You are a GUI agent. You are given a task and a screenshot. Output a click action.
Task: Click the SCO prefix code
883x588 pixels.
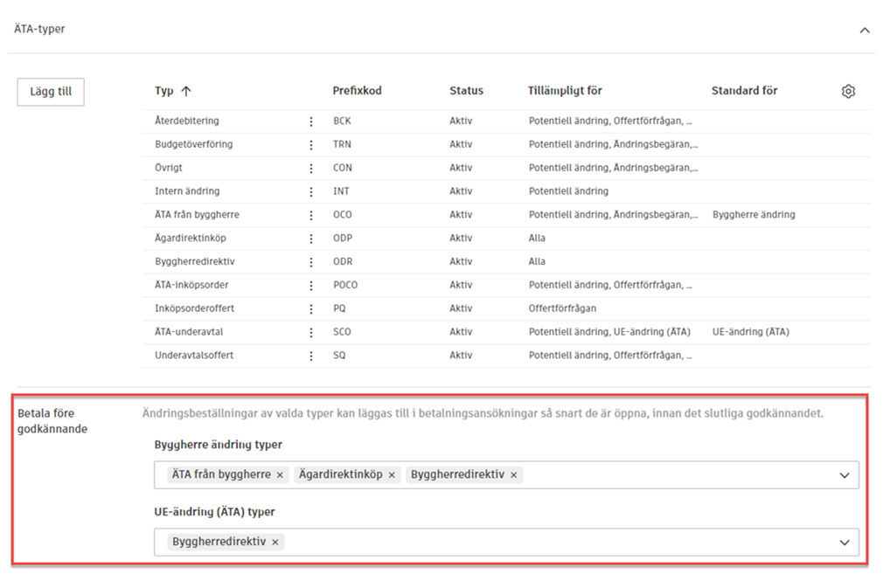[x=342, y=332]
